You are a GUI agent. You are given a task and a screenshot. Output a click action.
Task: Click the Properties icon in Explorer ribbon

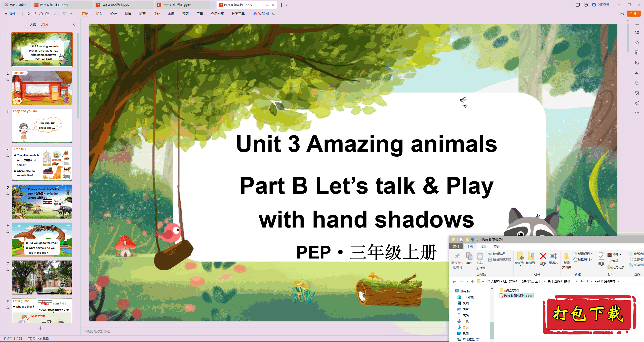point(601,256)
